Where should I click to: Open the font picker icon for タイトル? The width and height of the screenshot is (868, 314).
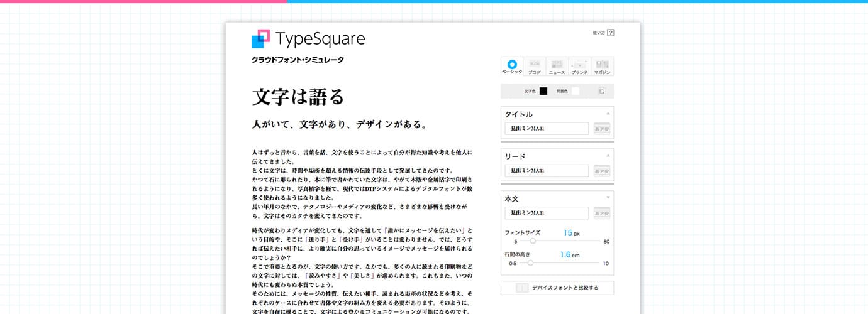pos(602,129)
